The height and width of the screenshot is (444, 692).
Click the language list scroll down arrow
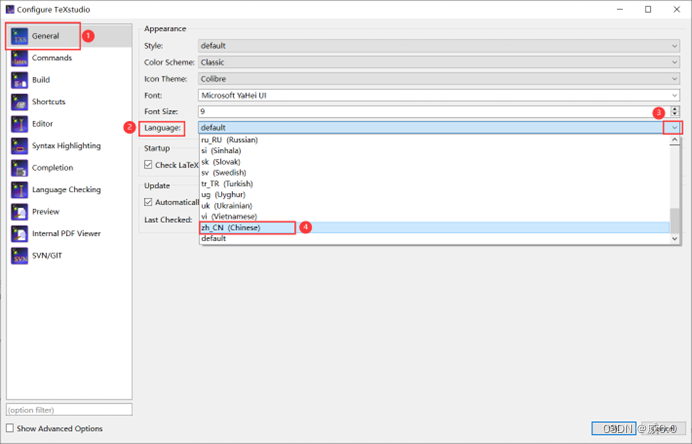click(674, 238)
